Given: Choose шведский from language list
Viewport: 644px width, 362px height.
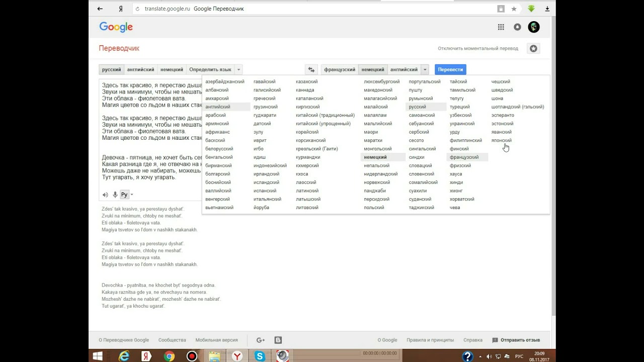Looking at the screenshot, I should (x=502, y=90).
